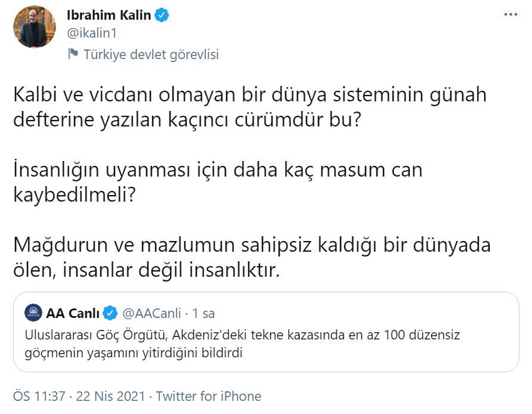Open the Ibrahim Kalin display name link
This screenshot has width=532, height=414.
coord(109,16)
